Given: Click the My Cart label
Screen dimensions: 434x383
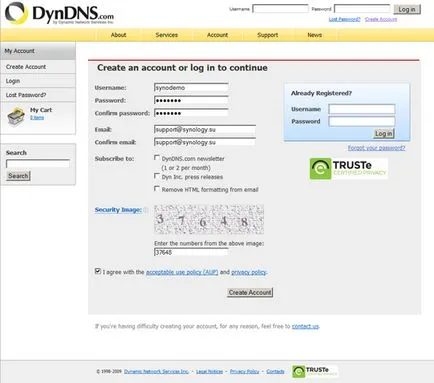Looking at the screenshot, I should click(x=41, y=110).
